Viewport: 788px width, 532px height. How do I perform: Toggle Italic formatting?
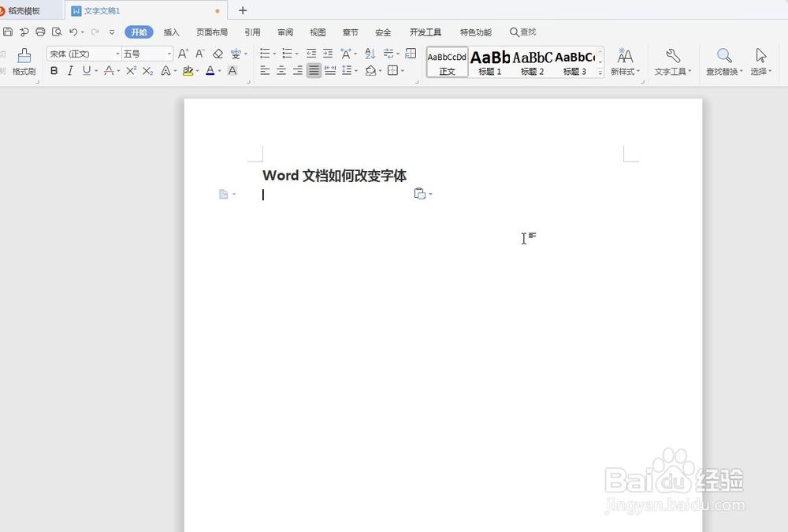[70, 71]
